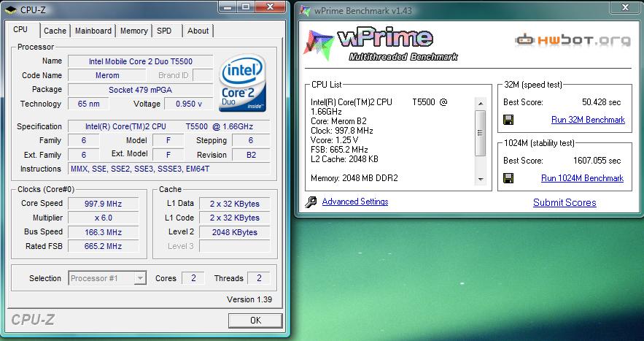Viewport: 644px width, 341px height.
Task: Click the CPU List scroll down arrow
Action: click(x=481, y=179)
